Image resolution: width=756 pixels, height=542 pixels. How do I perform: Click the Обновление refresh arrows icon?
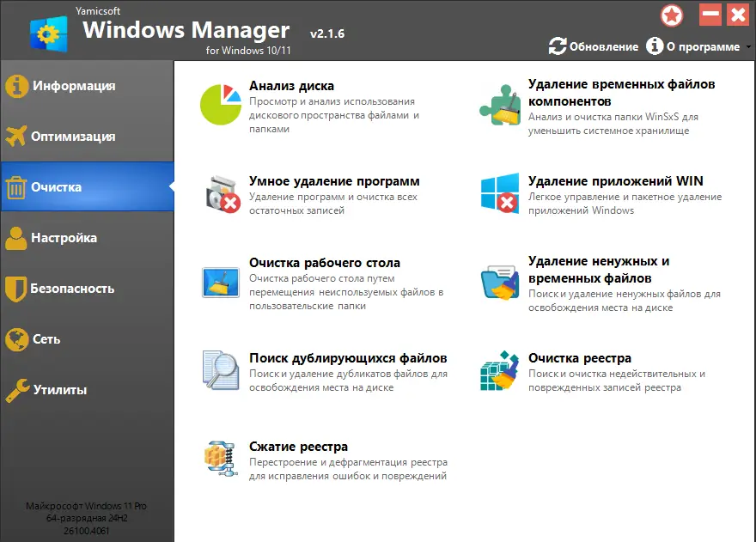point(558,46)
